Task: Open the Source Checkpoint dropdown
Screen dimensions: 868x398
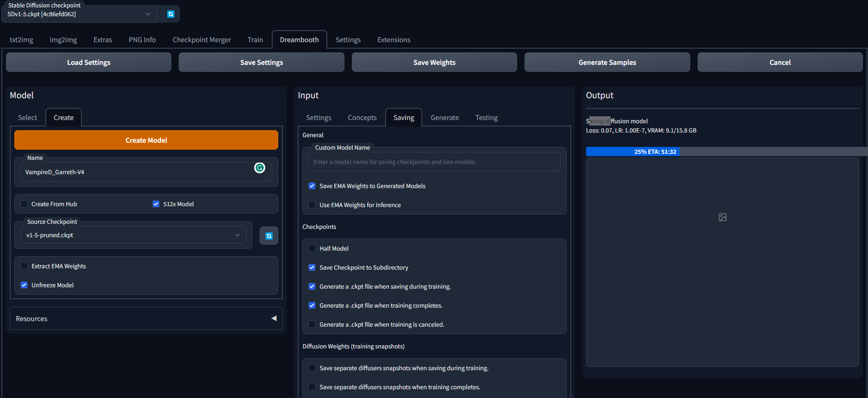Action: click(x=133, y=235)
